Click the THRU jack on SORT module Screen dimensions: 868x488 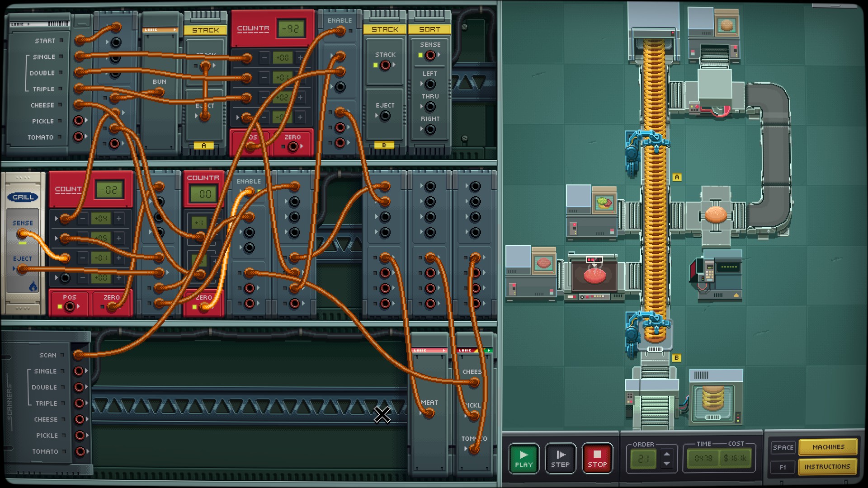coord(430,107)
